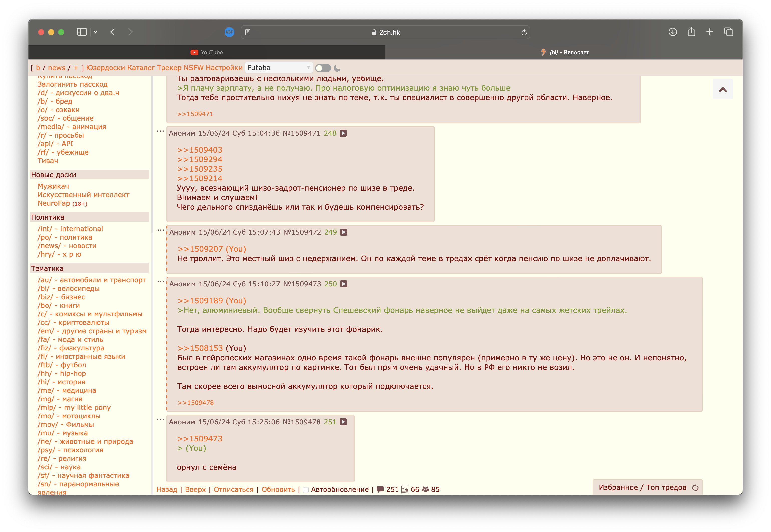Refresh the favorites panel spinner icon
Screen dimensions: 771x532
(x=695, y=488)
